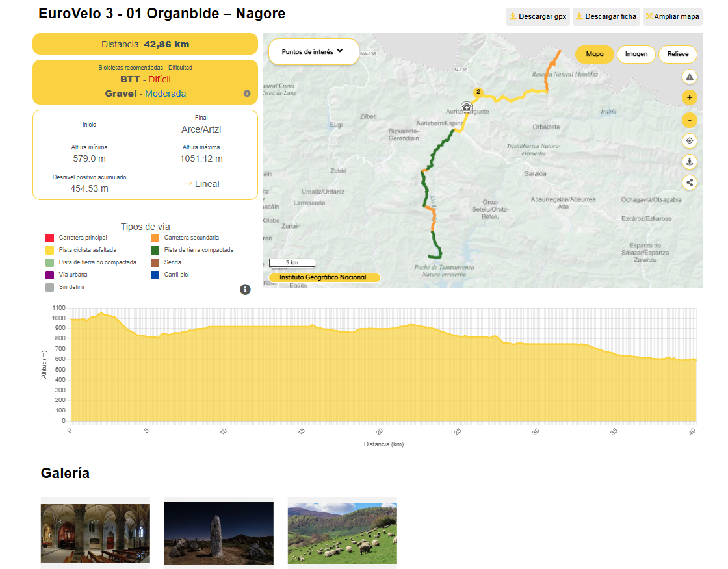Click the warning triangle map icon
The image size is (728, 569).
pyautogui.click(x=689, y=77)
